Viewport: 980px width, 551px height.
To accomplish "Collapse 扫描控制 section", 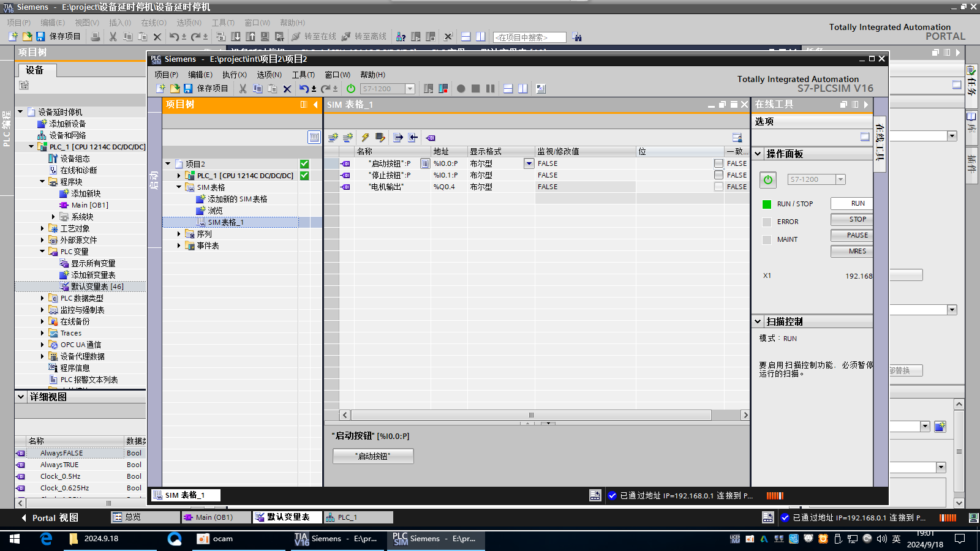I will [x=758, y=321].
